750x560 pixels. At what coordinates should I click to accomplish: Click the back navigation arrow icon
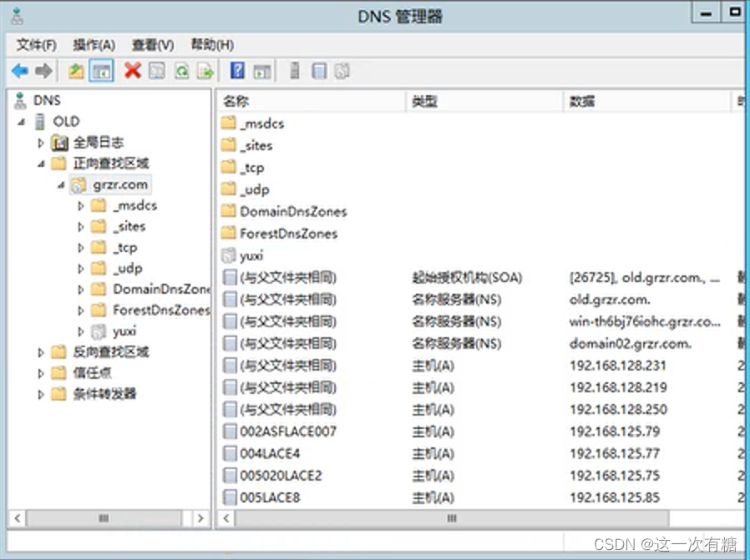(18, 71)
